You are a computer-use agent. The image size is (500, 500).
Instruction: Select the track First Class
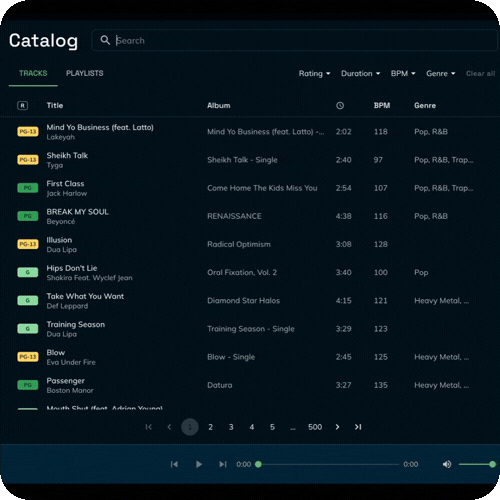pyautogui.click(x=65, y=184)
